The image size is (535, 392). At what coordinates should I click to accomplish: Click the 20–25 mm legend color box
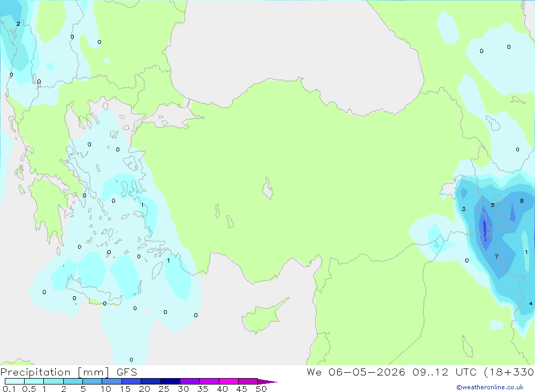pyautogui.click(x=151, y=381)
